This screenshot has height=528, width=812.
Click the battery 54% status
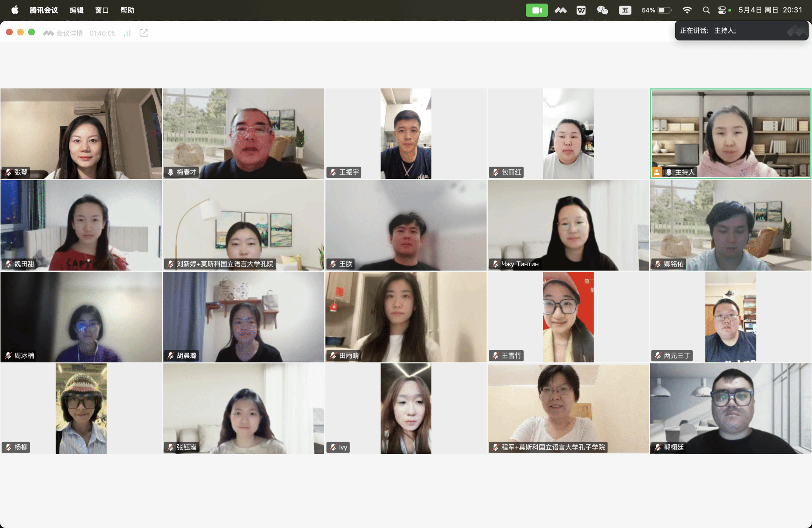656,10
